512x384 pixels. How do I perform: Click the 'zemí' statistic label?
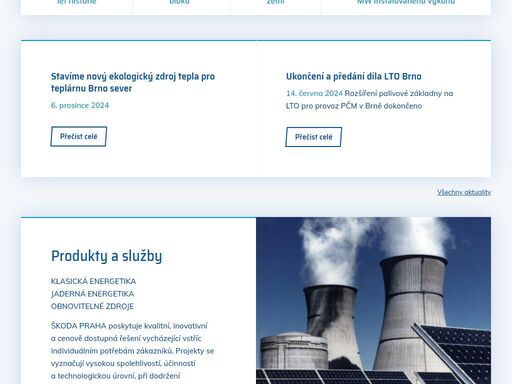[276, 2]
